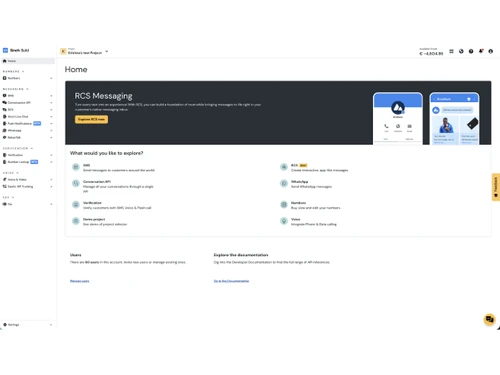This screenshot has height=375, width=500.
Task: Click the WhatsApp icon in sidebar
Action: click(5, 130)
